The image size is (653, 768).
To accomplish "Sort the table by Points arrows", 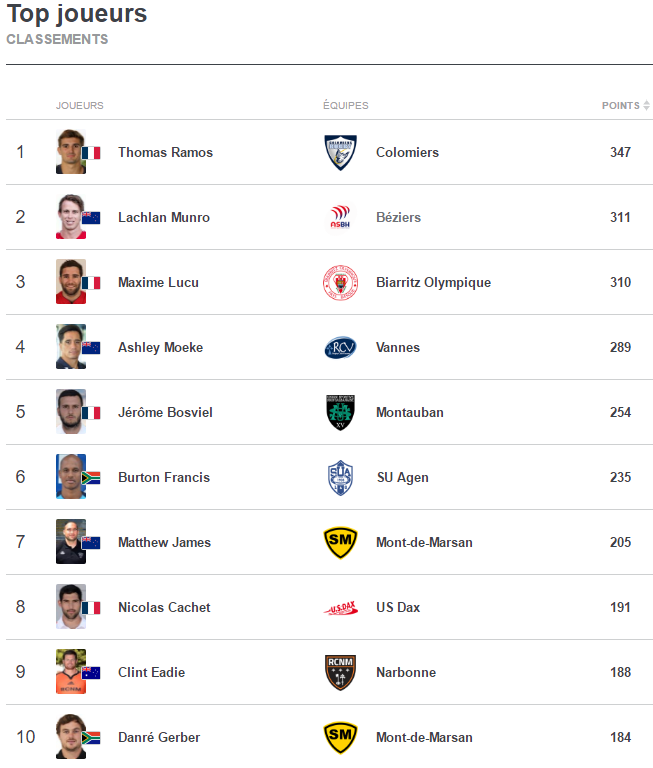I will coord(646,105).
